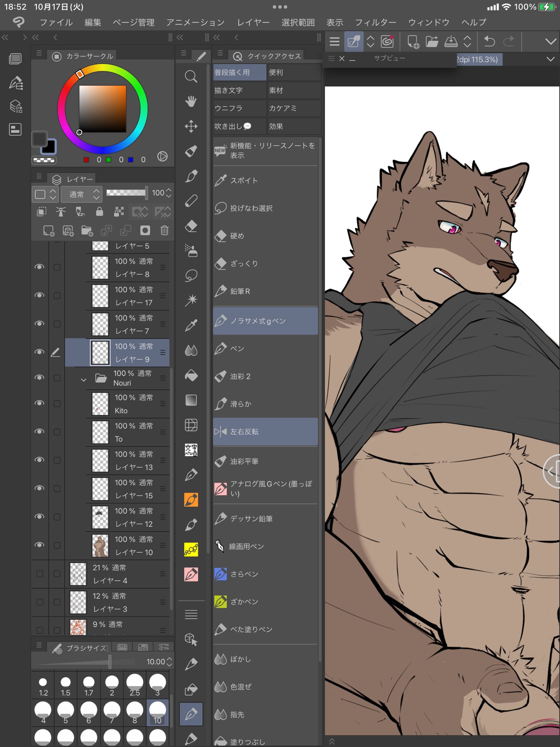Click the undo arrow in command bar
The image size is (560, 747).
489,42
